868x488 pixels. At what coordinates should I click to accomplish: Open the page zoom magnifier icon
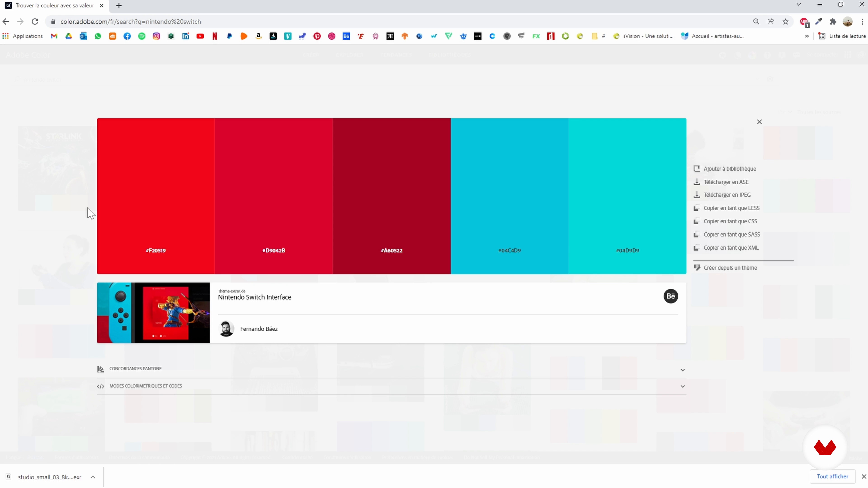(756, 21)
